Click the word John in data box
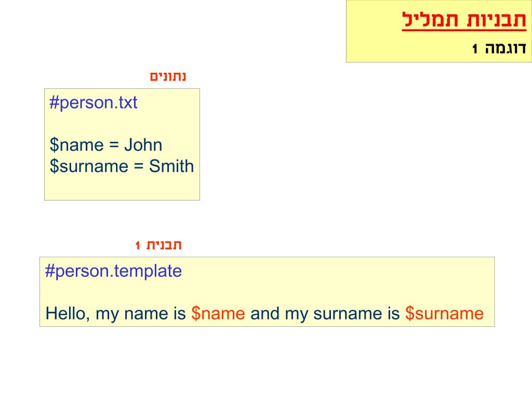 pyautogui.click(x=143, y=145)
